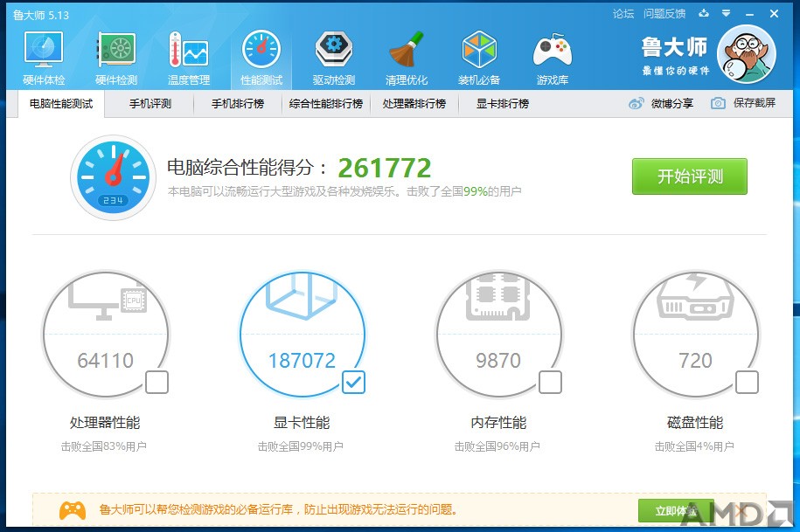
Task: Switch to 电脑性能测试 tab
Action: click(61, 103)
